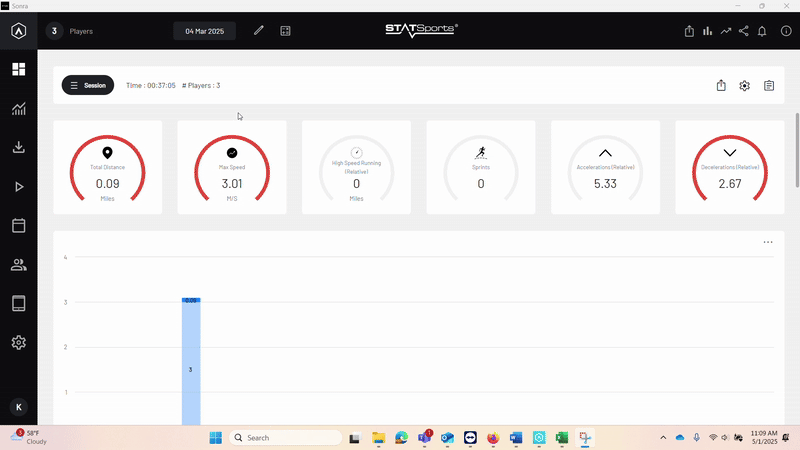Click the pencil edit session icon
The image size is (800, 450).
[259, 31]
